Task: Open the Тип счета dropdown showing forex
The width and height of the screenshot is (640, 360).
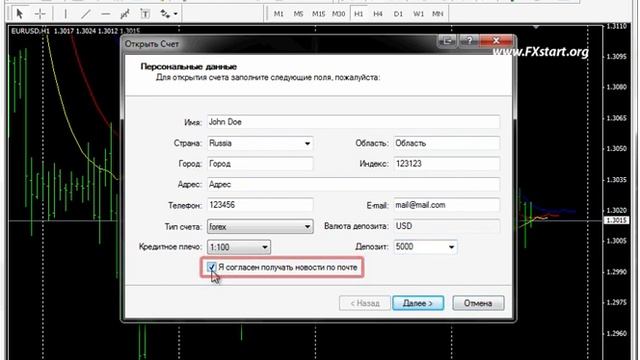Action: click(260, 227)
